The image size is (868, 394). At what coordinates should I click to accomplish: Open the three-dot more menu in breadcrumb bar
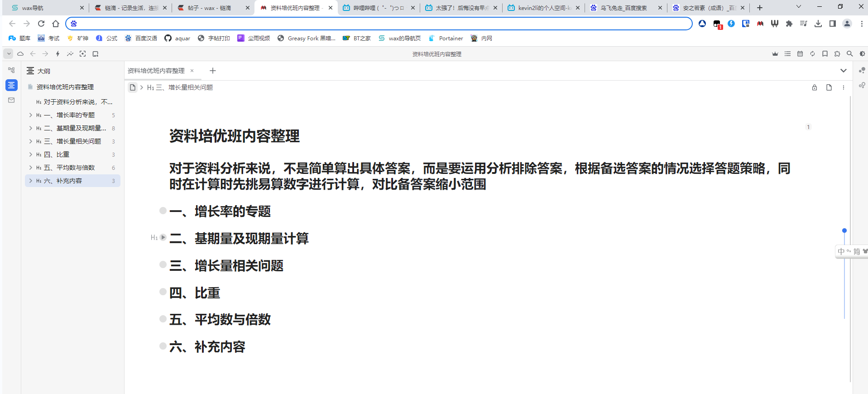[x=844, y=87]
